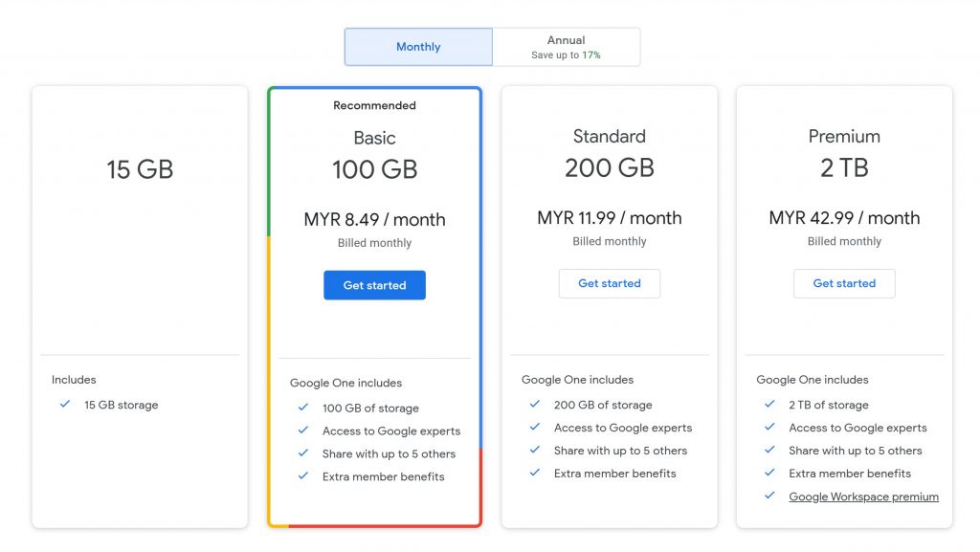Get started with the Standard 200 GB plan

coord(610,283)
